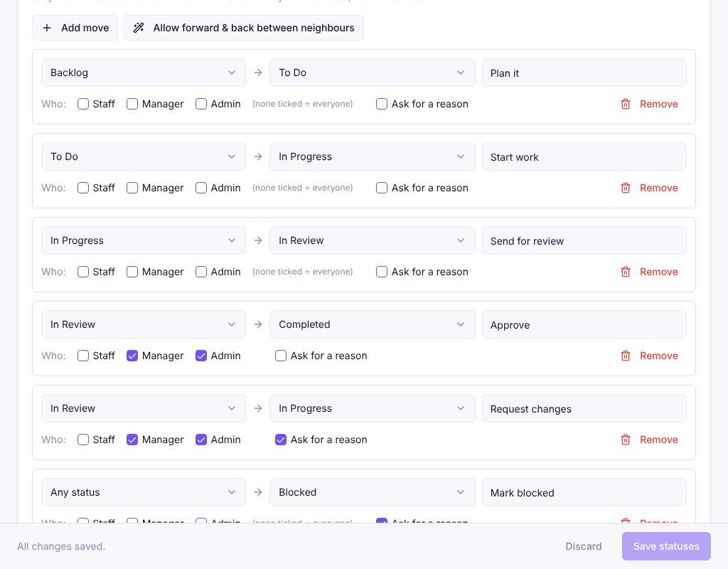Untick Manager for the Request changes move

click(132, 440)
